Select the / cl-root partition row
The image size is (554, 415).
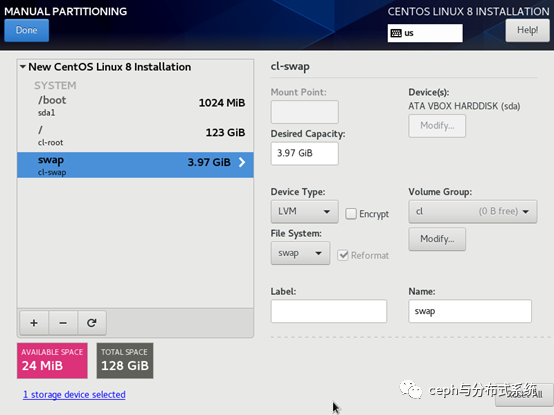pos(135,136)
